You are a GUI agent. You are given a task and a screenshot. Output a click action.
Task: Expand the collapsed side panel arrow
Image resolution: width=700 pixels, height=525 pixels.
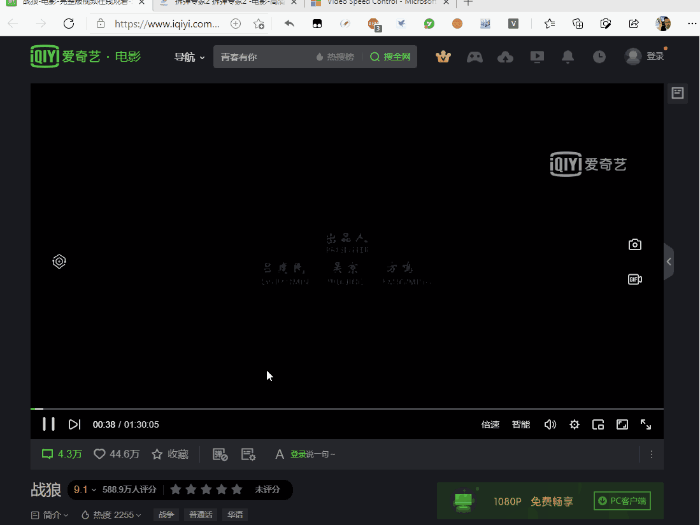(x=669, y=262)
